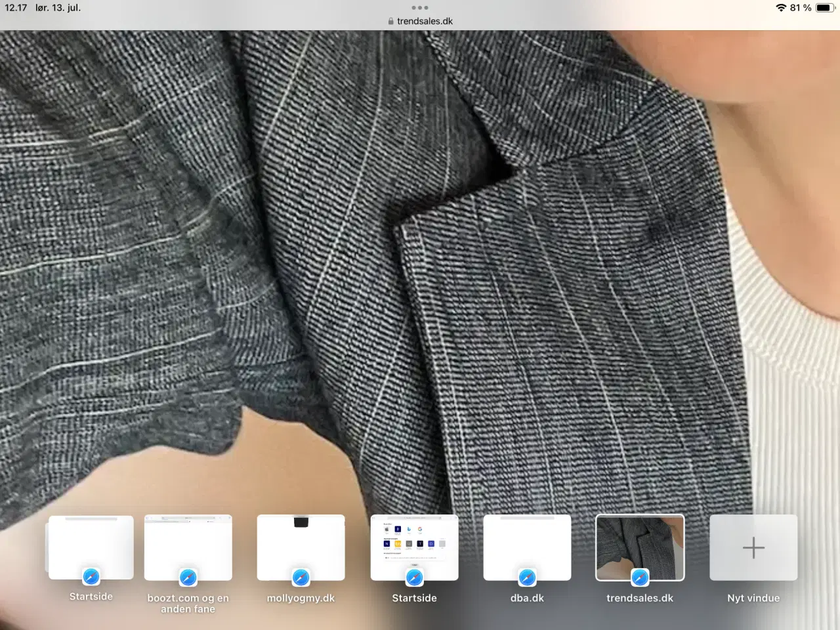Select the trendsales.dk window thumbnail
Viewport: 840px width, 630px height.
coord(640,547)
